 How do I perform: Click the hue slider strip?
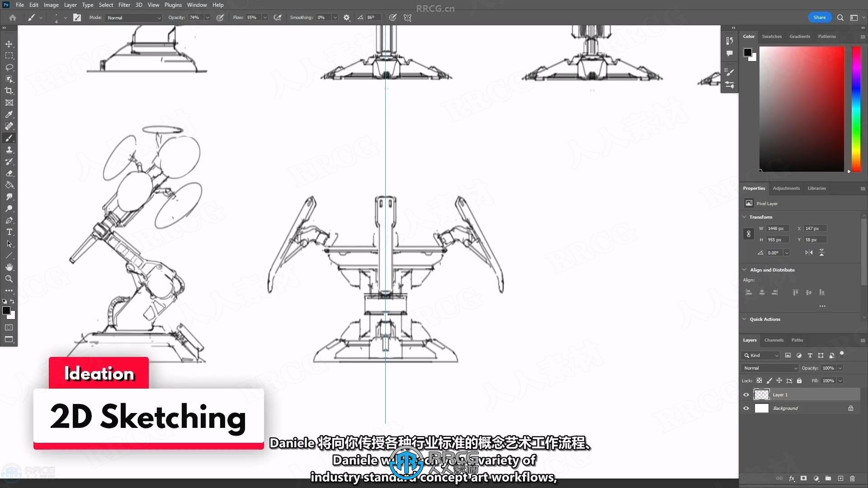point(856,108)
